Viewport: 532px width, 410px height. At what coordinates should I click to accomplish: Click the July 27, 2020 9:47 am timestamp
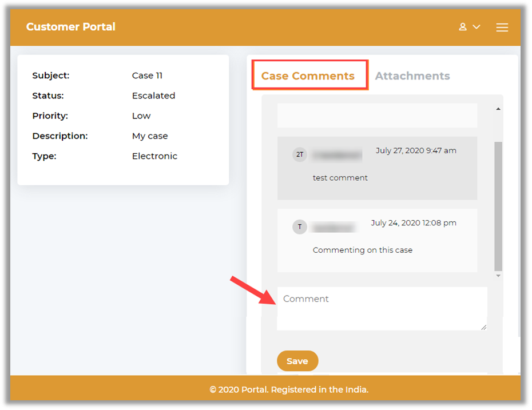(416, 150)
